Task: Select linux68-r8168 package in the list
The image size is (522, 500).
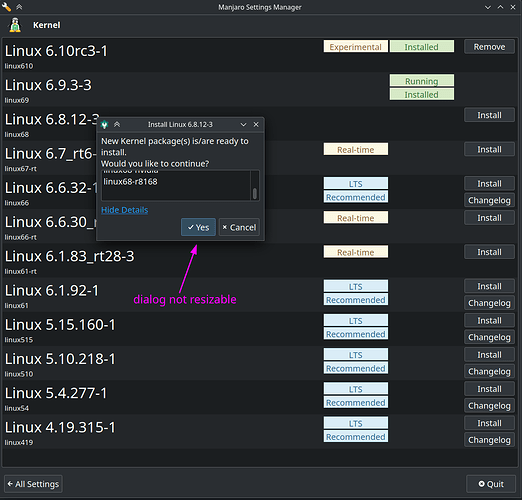Action: (130, 182)
